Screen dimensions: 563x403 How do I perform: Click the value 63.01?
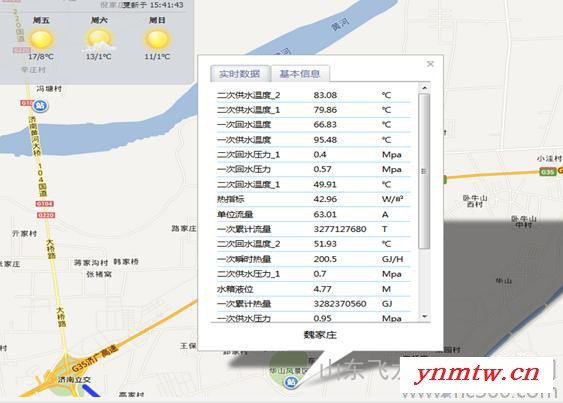tap(325, 214)
